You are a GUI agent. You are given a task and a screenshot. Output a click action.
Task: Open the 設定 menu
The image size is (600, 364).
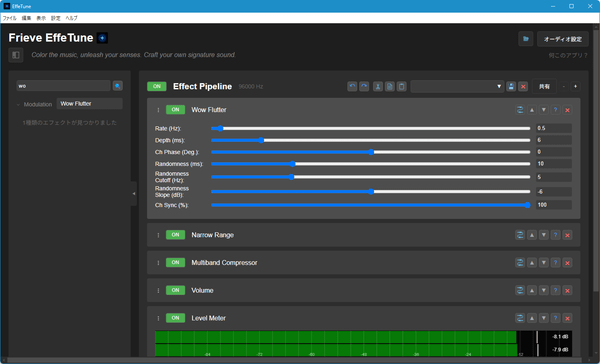click(x=56, y=18)
